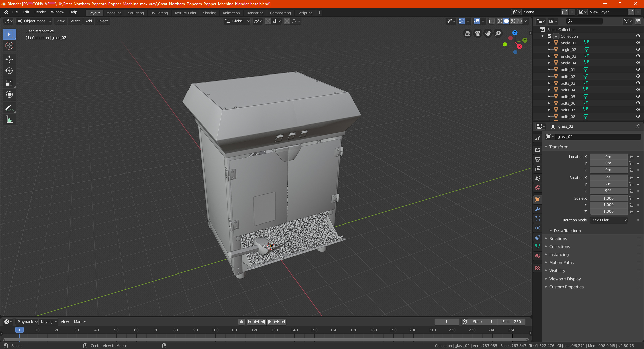Open the Texture properties checker tab

[x=538, y=268]
